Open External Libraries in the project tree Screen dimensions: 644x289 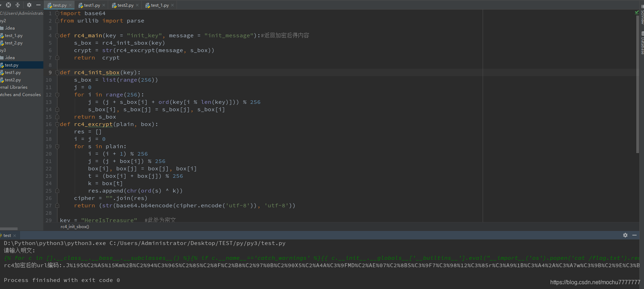click(14, 87)
